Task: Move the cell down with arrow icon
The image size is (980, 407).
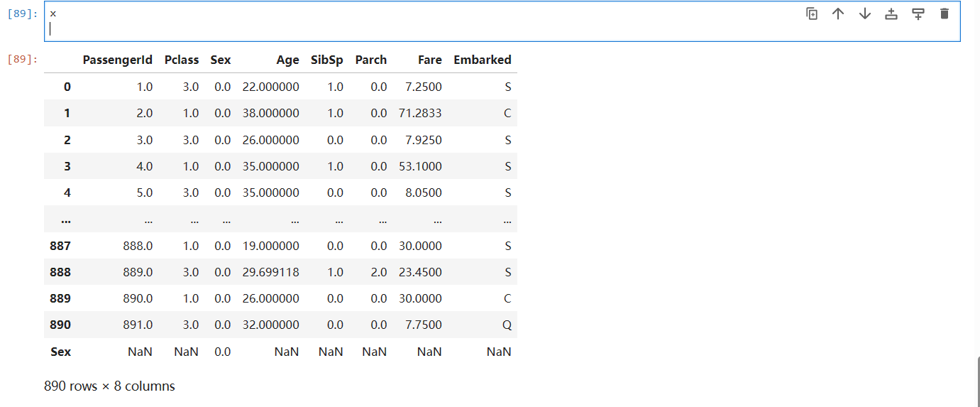Action: pos(864,13)
